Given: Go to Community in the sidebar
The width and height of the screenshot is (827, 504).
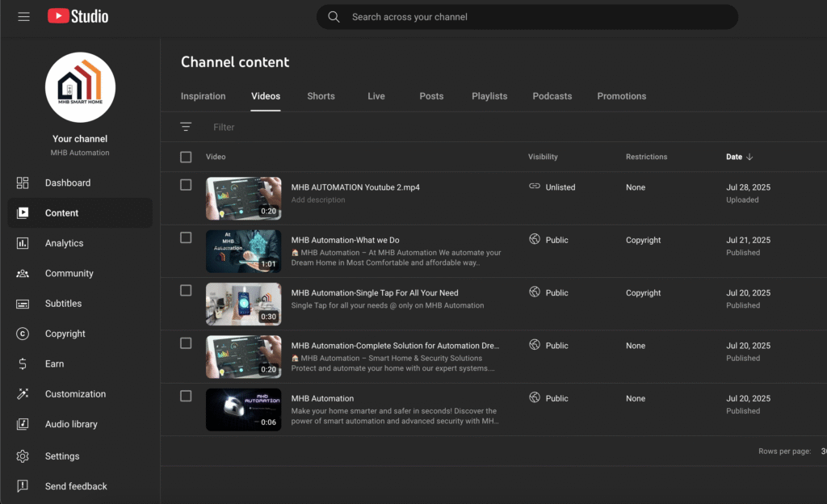Looking at the screenshot, I should [x=69, y=274].
